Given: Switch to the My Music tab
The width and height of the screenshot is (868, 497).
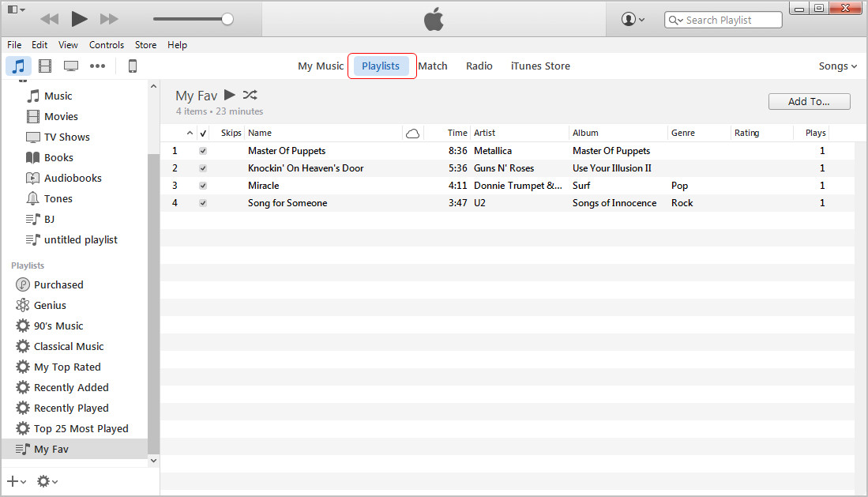Looking at the screenshot, I should click(x=321, y=66).
